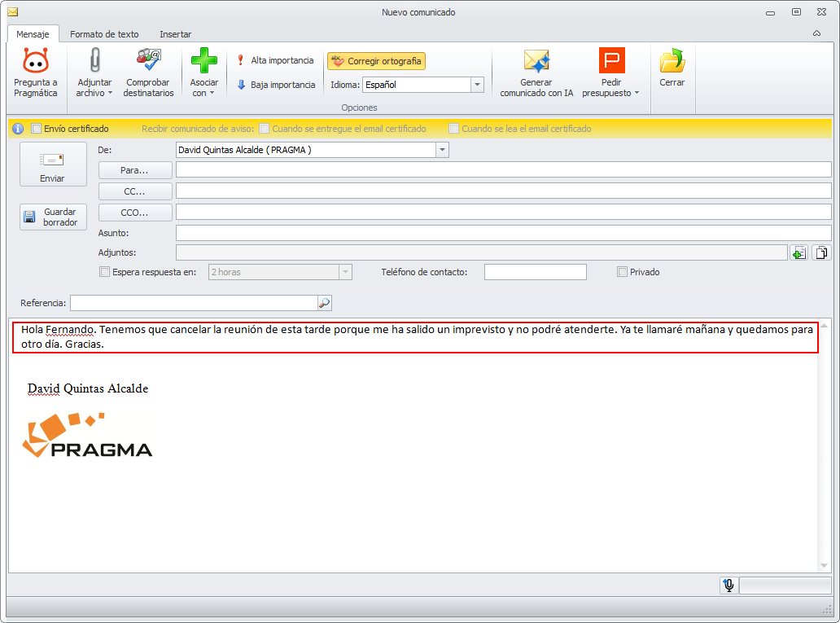Click in the Para recipients field
Image resolution: width=840 pixels, height=623 pixels.
coord(504,169)
